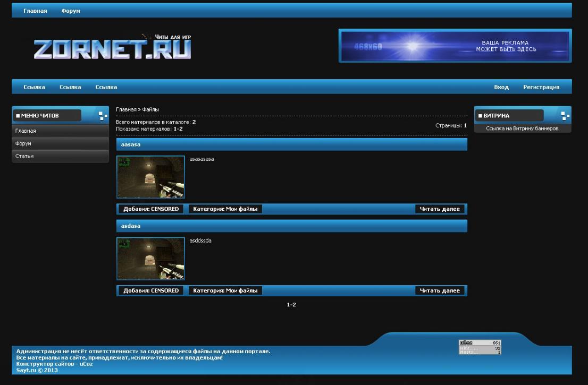Click the Вход login link
Viewport: 588px width, 385px height.
click(x=501, y=87)
